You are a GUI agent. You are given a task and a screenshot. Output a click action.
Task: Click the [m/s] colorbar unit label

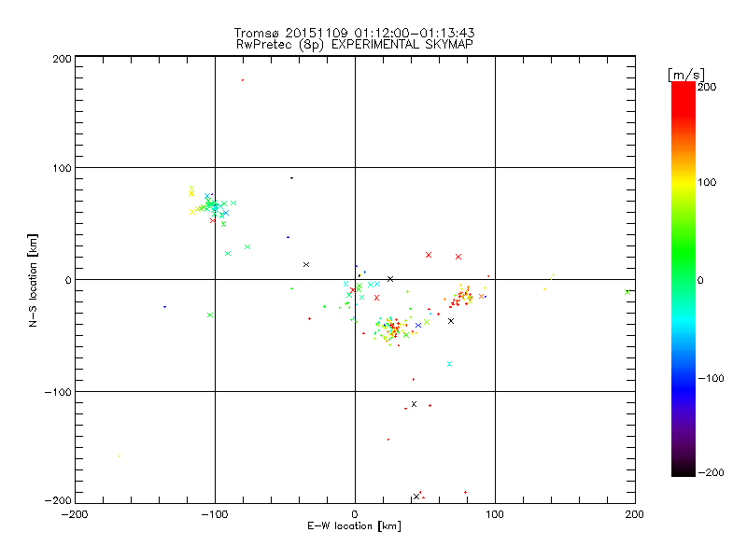point(686,75)
